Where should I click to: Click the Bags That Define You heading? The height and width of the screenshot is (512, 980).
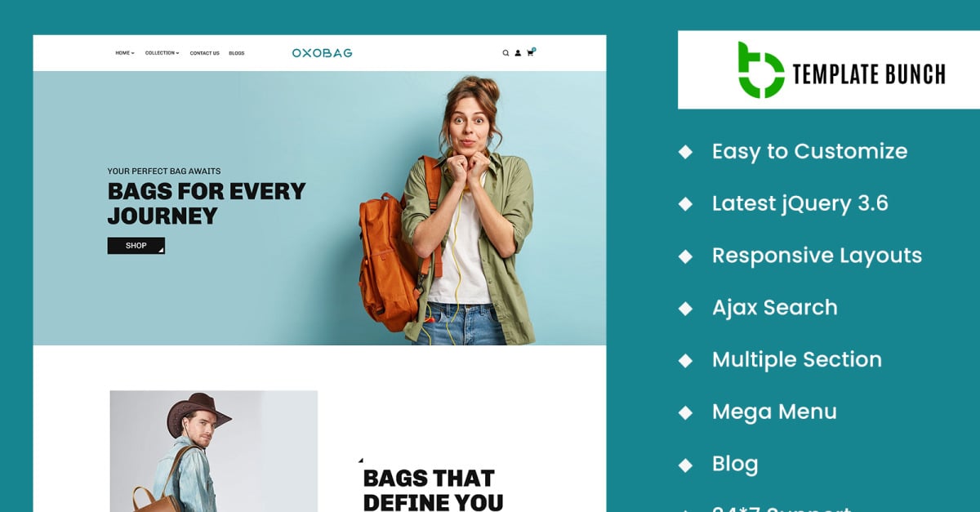click(x=433, y=489)
